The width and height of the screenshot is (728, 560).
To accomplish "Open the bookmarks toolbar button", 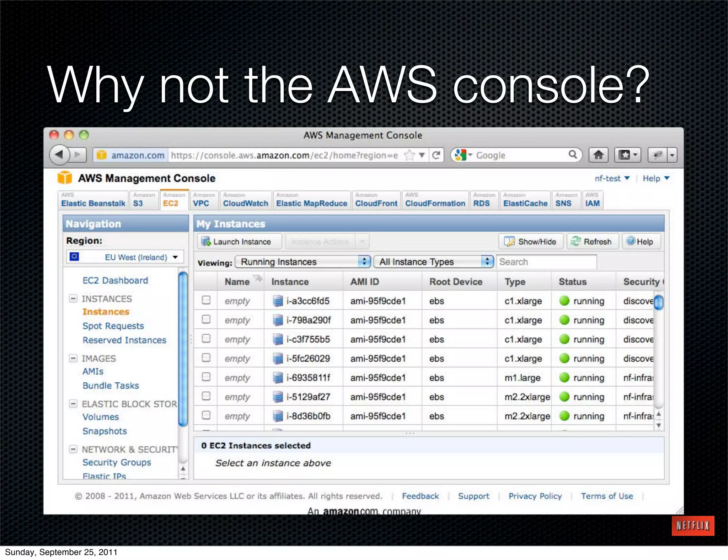I will [627, 155].
